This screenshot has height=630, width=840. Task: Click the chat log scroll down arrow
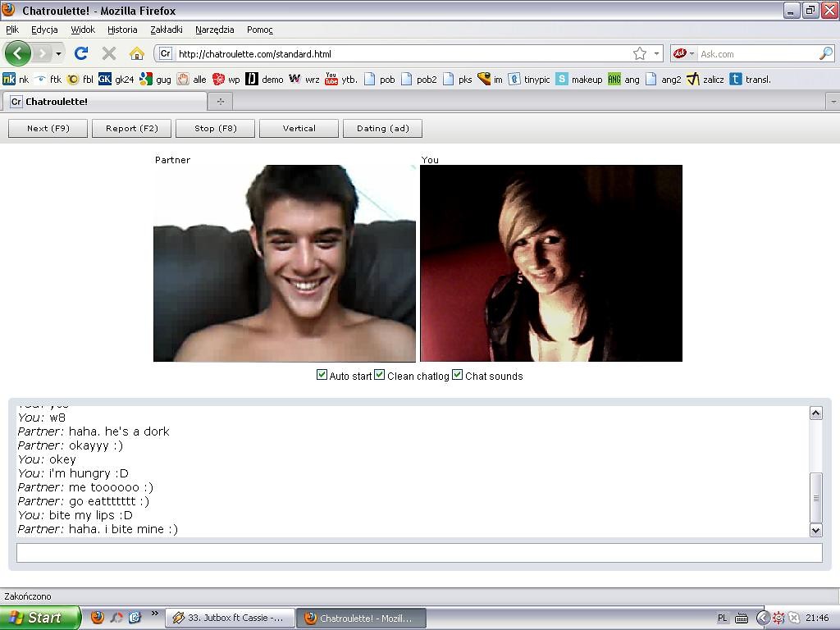point(816,531)
